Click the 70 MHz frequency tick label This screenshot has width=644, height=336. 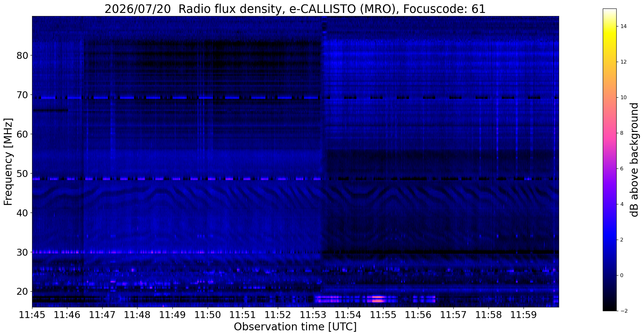(22, 95)
